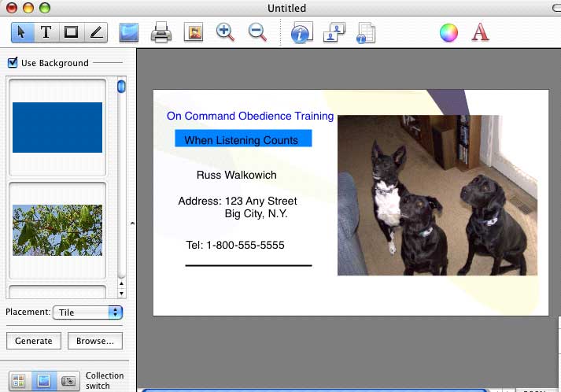The height and width of the screenshot is (392, 561).
Task: Select the arrow pointer tool
Action: click(x=23, y=32)
